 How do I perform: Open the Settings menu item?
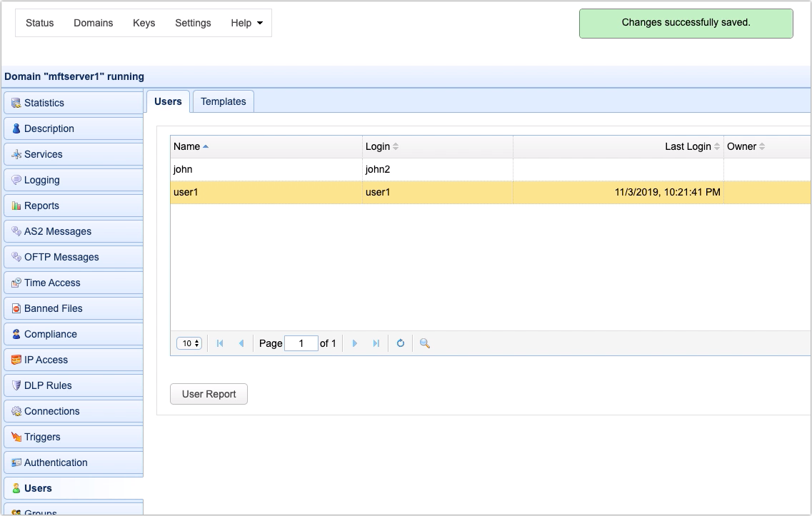[x=193, y=23]
